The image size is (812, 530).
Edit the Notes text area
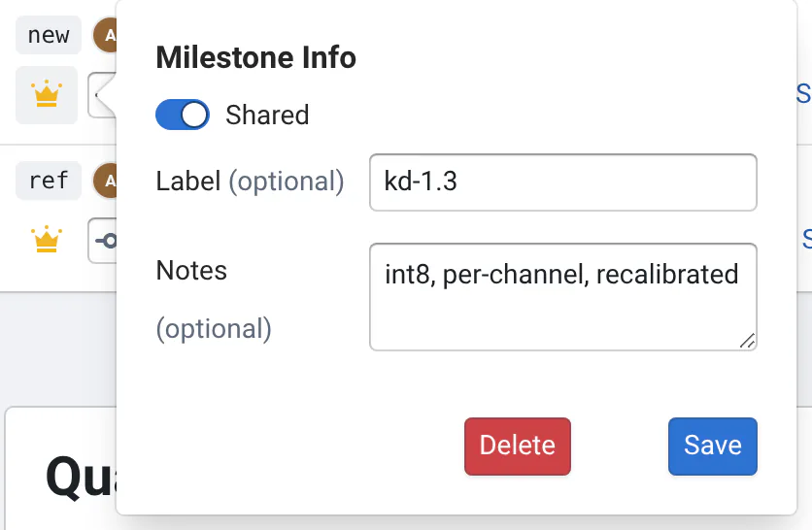(x=563, y=297)
